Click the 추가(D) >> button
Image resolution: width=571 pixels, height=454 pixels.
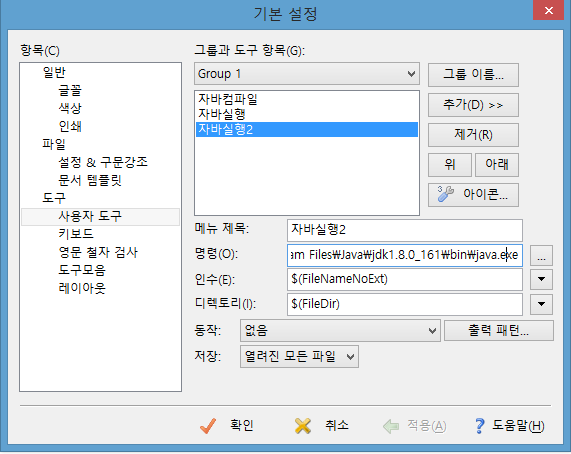[473, 105]
